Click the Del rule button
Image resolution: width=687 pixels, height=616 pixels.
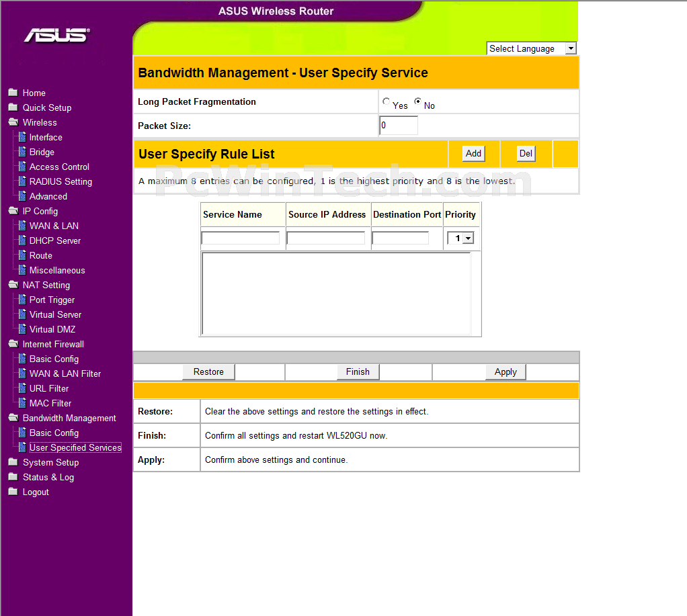tap(526, 153)
